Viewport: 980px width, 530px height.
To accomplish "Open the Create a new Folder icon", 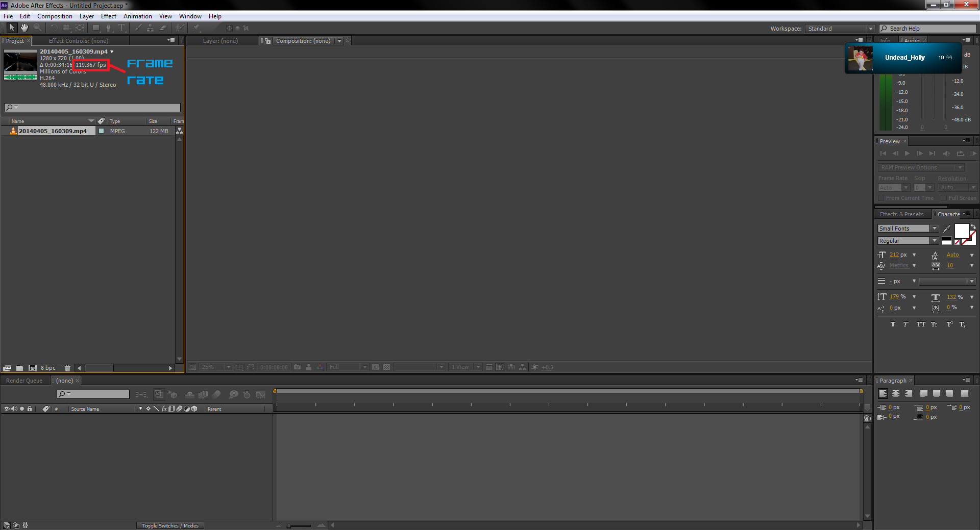I will click(x=19, y=368).
